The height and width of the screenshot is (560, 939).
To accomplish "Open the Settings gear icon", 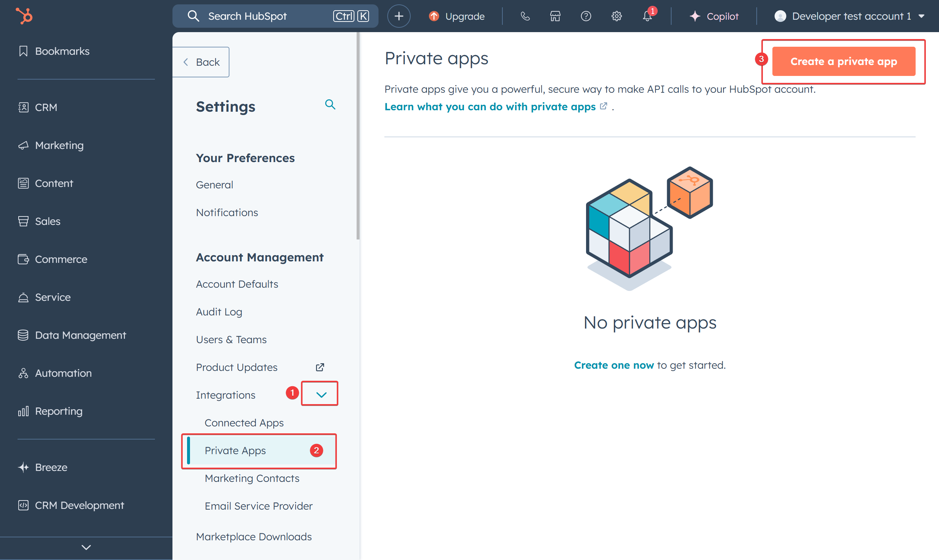I will point(616,16).
